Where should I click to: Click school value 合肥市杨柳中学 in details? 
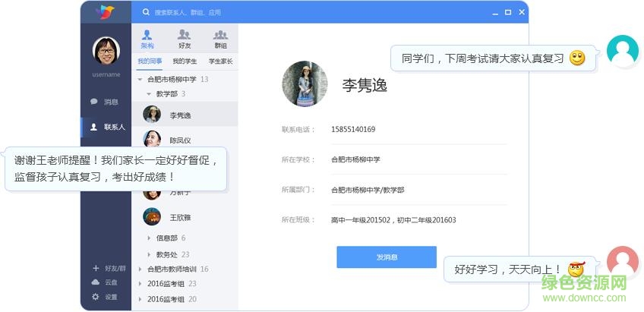pos(355,159)
